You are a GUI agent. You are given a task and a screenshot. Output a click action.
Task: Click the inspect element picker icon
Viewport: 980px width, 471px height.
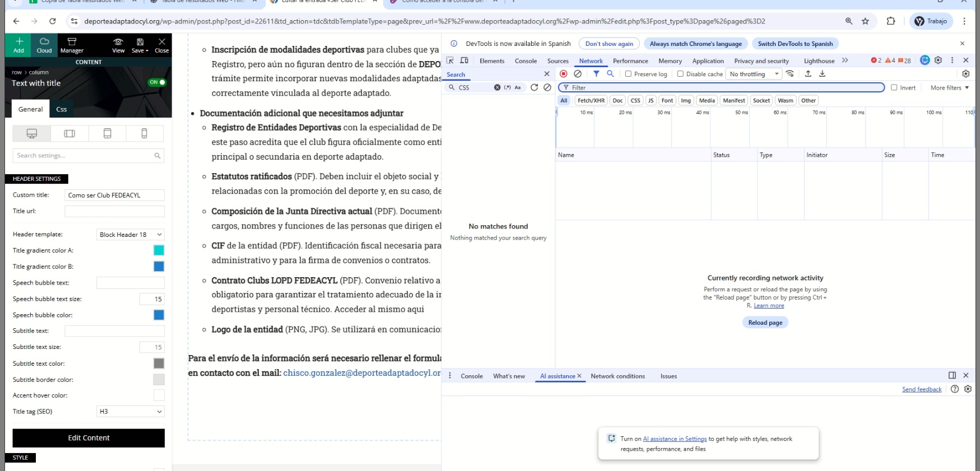tap(450, 60)
